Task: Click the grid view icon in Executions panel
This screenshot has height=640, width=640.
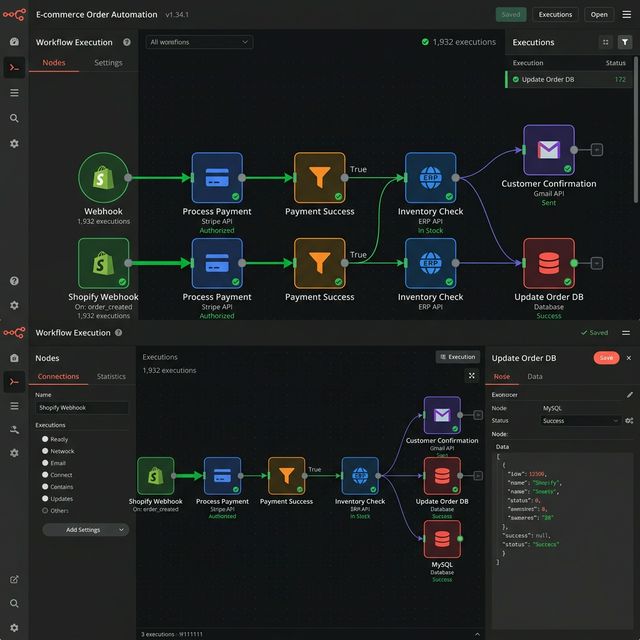Action: 605,42
